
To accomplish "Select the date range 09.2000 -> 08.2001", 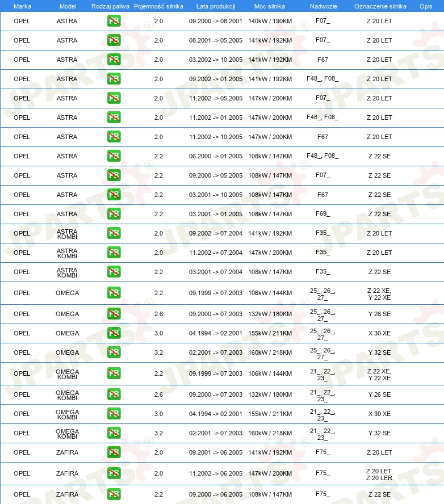I will (x=216, y=21).
